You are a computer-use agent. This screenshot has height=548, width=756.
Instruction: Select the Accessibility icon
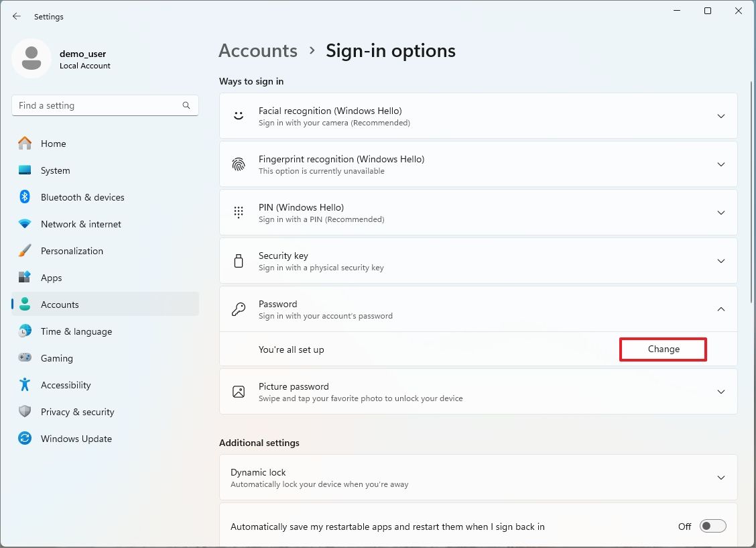click(25, 385)
